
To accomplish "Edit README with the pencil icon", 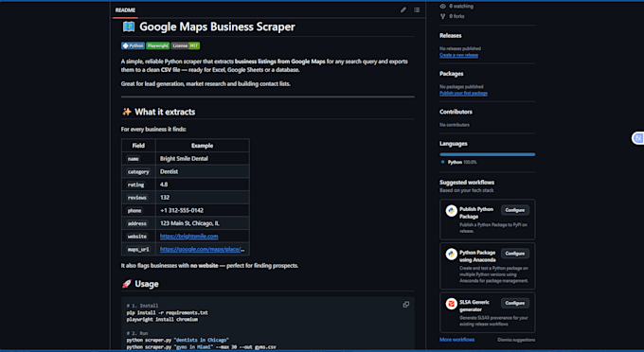I will (x=403, y=9).
